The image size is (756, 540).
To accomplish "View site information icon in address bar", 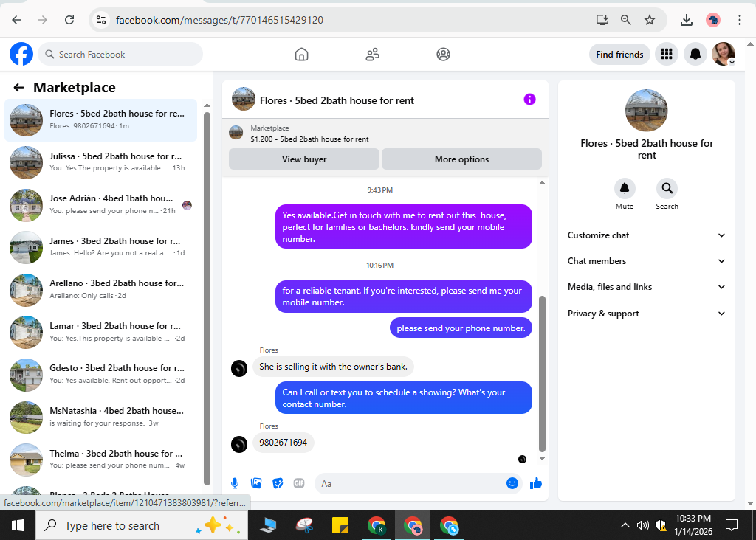I will point(100,20).
